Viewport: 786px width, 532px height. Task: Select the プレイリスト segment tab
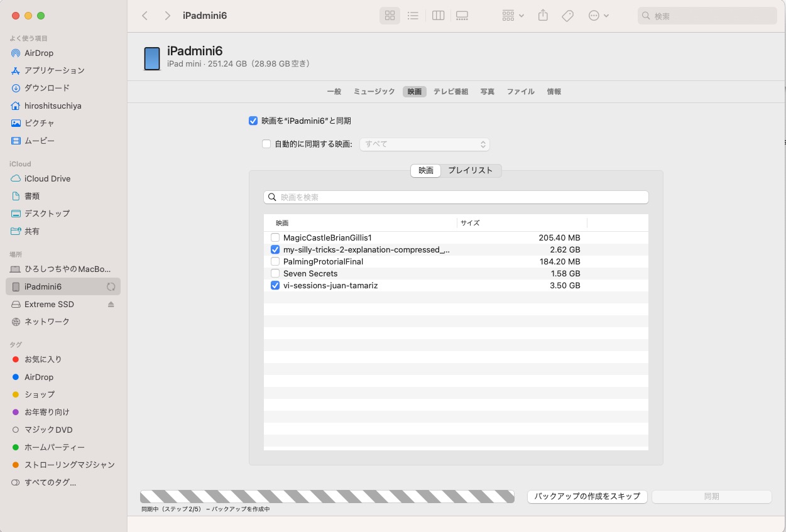(x=470, y=170)
